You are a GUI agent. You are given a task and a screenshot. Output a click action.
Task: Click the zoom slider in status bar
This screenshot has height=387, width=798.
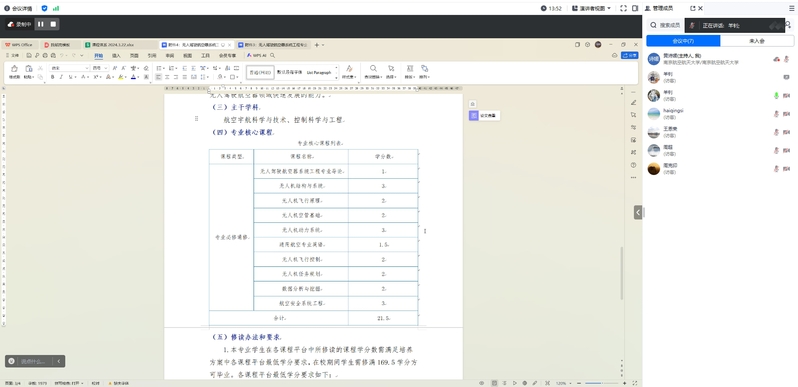(x=601, y=383)
